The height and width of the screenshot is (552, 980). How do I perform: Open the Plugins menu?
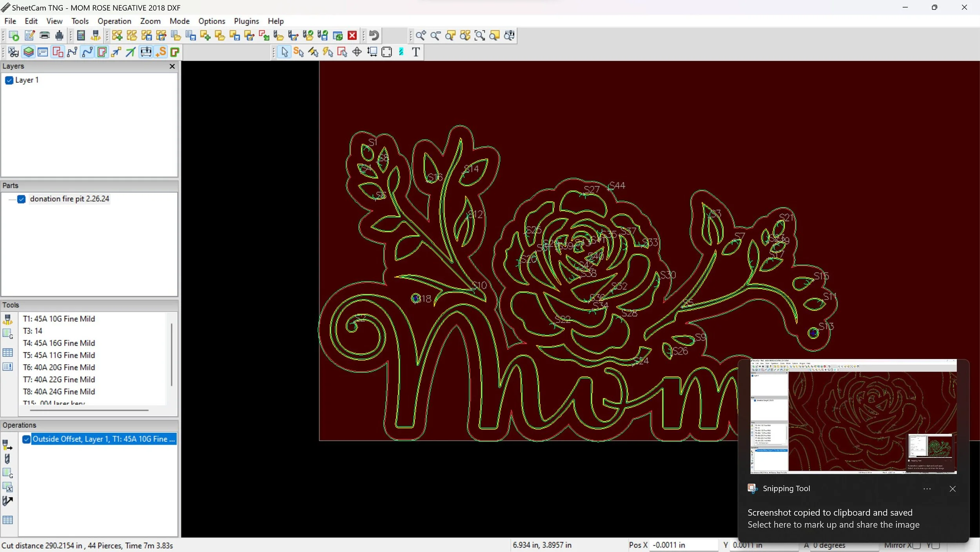tap(246, 21)
